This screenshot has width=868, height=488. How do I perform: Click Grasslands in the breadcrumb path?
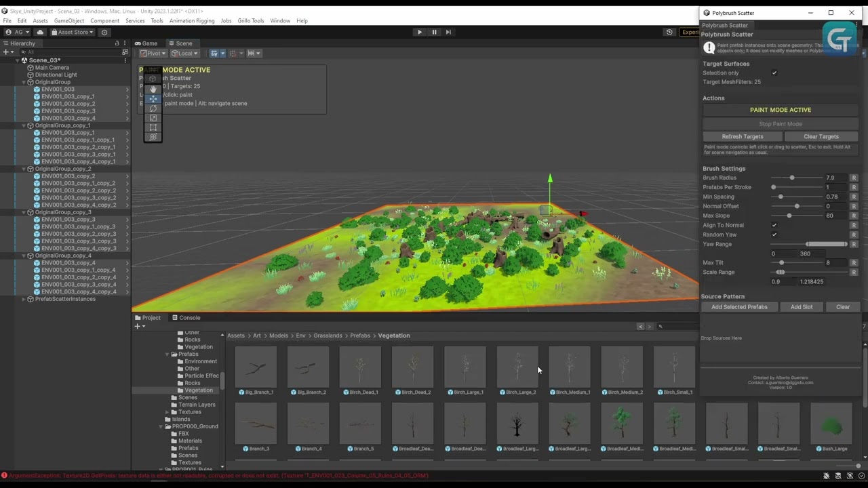click(328, 335)
